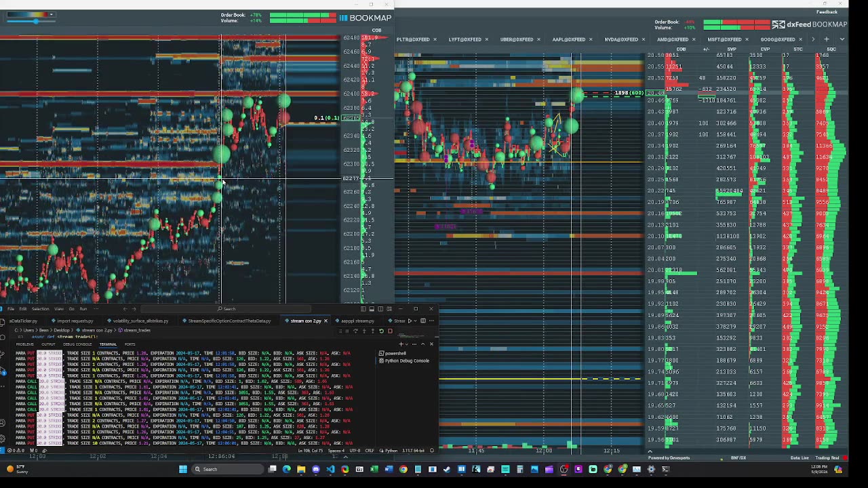Close the PLTR@DXFEED tab
Image resolution: width=868 pixels, height=488 pixels.
click(435, 39)
